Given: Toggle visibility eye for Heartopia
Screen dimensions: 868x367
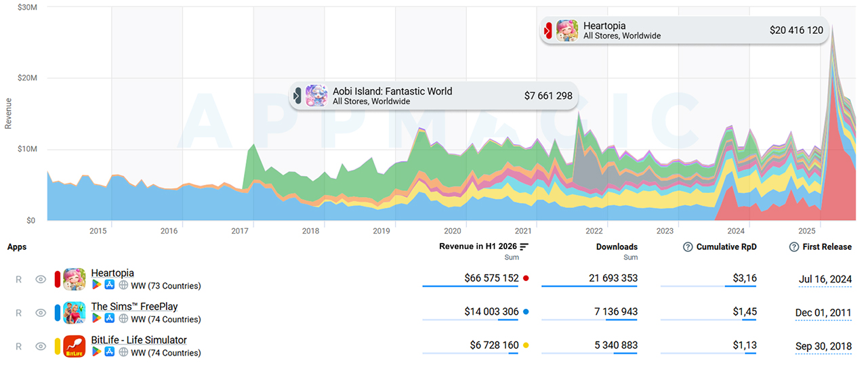Looking at the screenshot, I should coord(41,279).
